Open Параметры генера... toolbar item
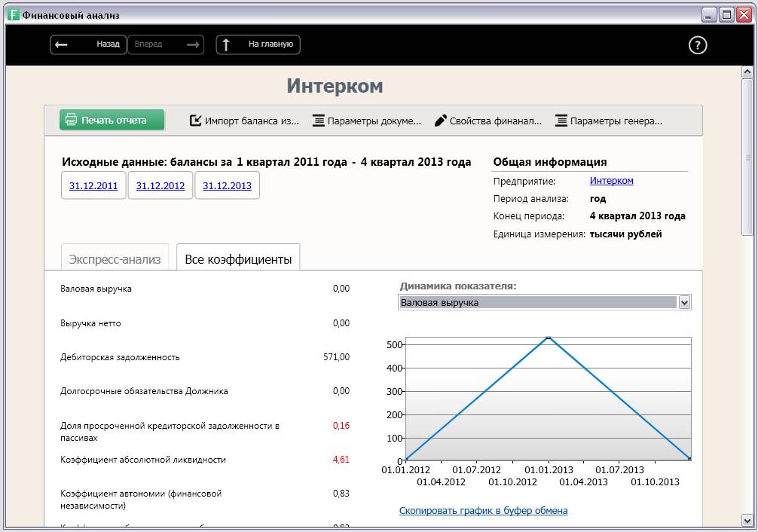Image resolution: width=758 pixels, height=532 pixels. click(609, 121)
